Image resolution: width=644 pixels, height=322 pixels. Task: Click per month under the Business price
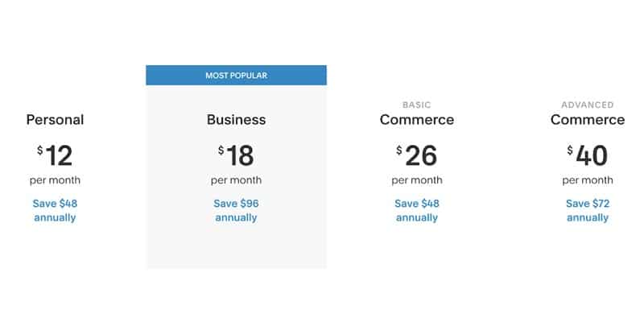(x=236, y=180)
